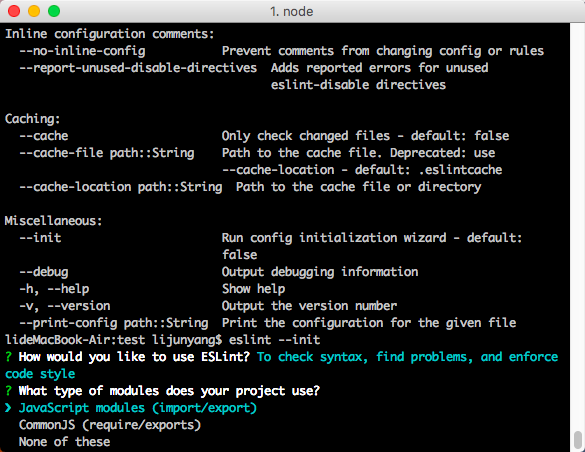Screen dimensions: 585x452
Task: Choose CommonJS (require/exports) option
Action: tap(110, 425)
